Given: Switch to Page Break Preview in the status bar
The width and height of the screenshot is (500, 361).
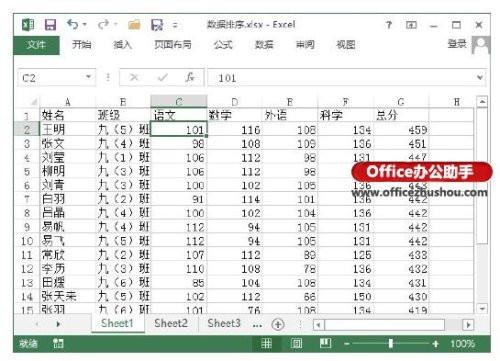Looking at the screenshot, I should coord(325,343).
